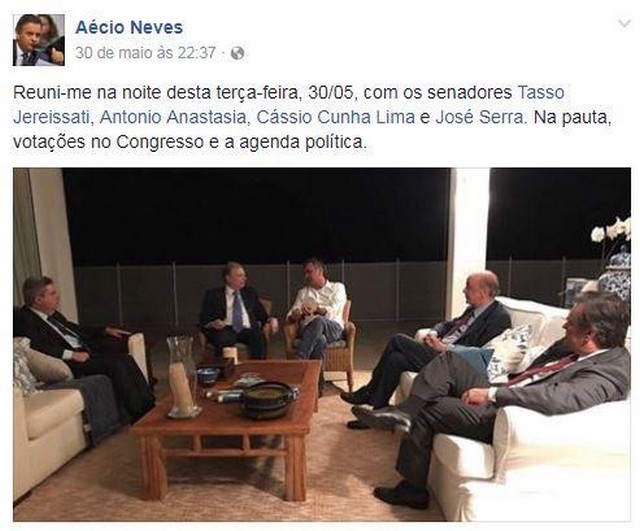Open tagged link Cássio Cunha Lima

click(x=336, y=117)
